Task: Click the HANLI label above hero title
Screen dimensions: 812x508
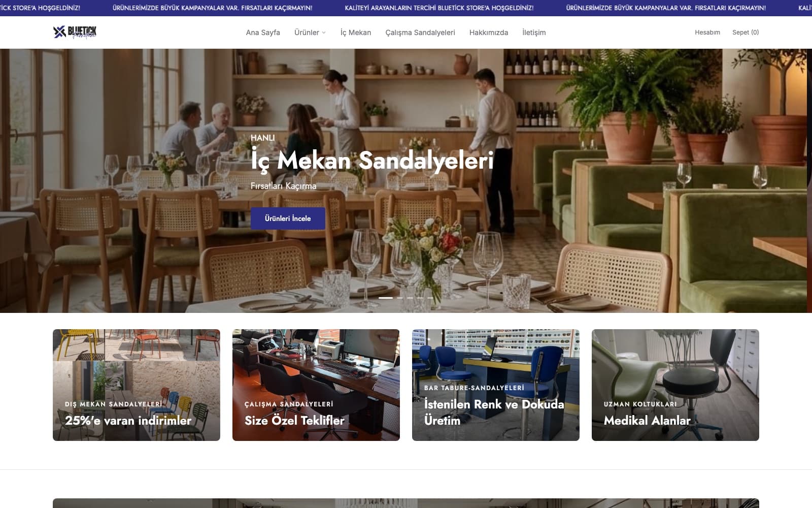Action: [262, 138]
